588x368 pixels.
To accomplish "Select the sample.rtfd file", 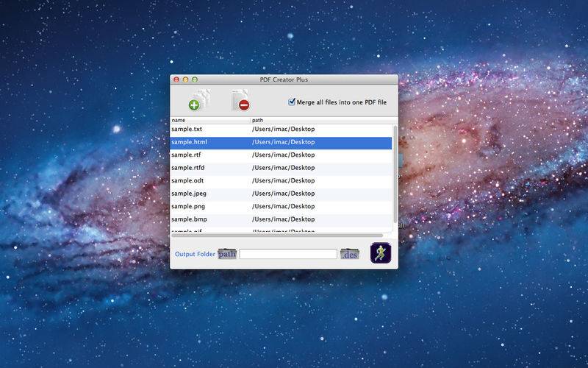I will pos(282,168).
